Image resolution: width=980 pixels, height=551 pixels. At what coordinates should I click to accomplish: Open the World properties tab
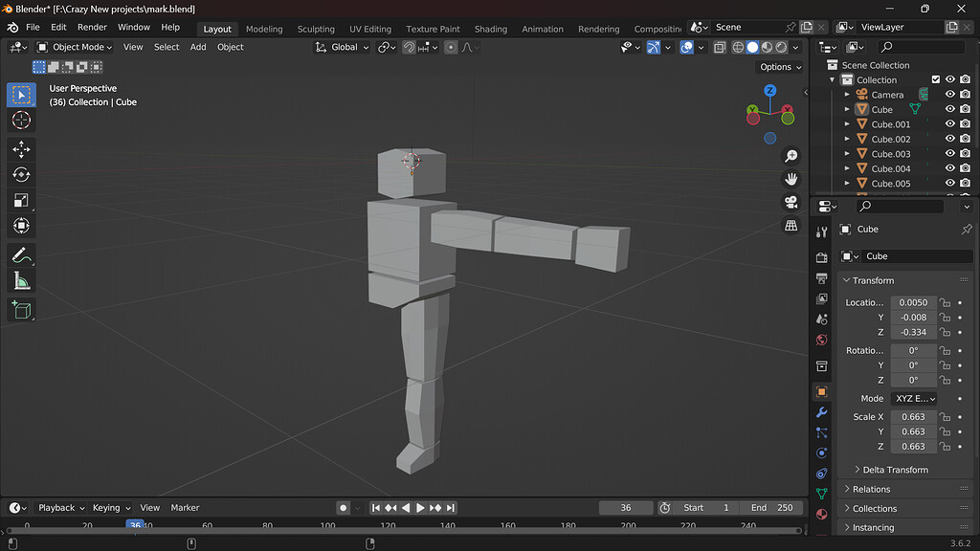coord(822,340)
